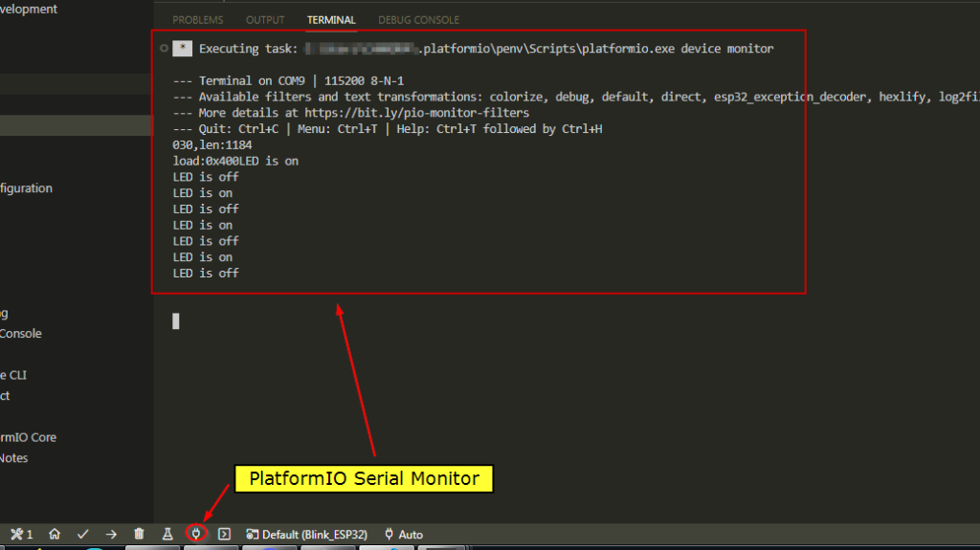Click the Clean trash can icon
This screenshot has height=550, width=980.
coord(140,534)
